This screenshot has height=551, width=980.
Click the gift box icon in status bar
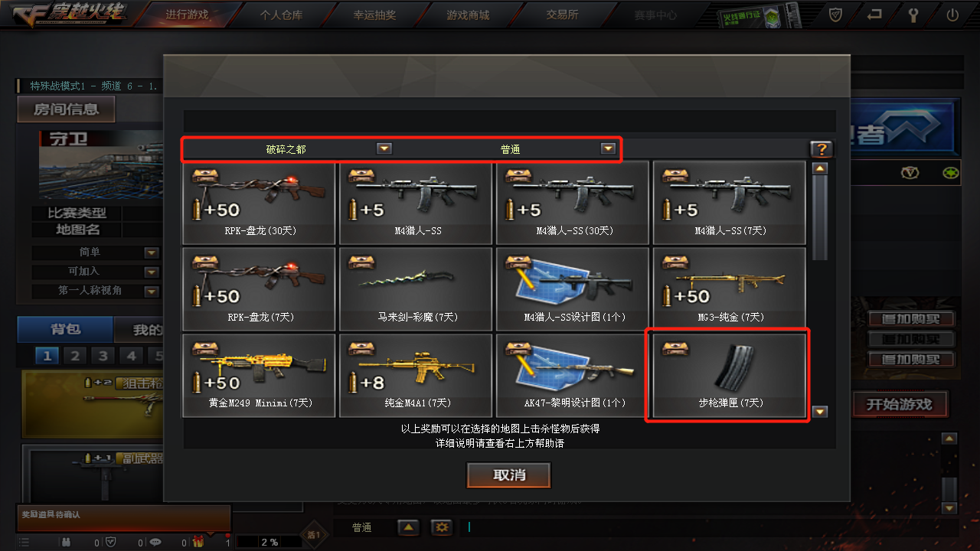198,542
